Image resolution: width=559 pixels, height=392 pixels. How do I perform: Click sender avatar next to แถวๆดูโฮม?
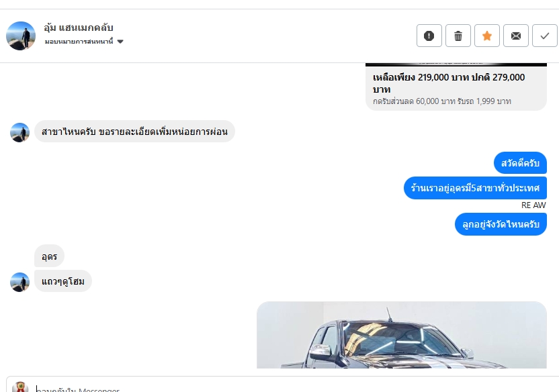19,282
